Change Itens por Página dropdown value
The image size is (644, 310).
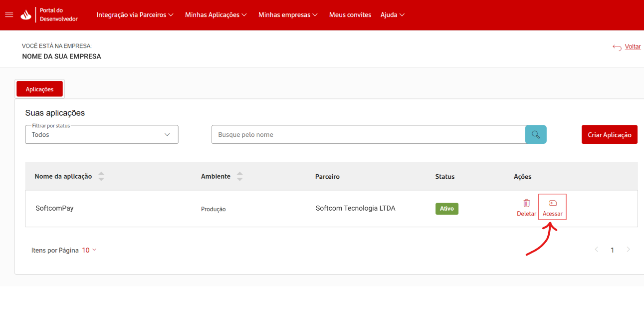point(89,250)
